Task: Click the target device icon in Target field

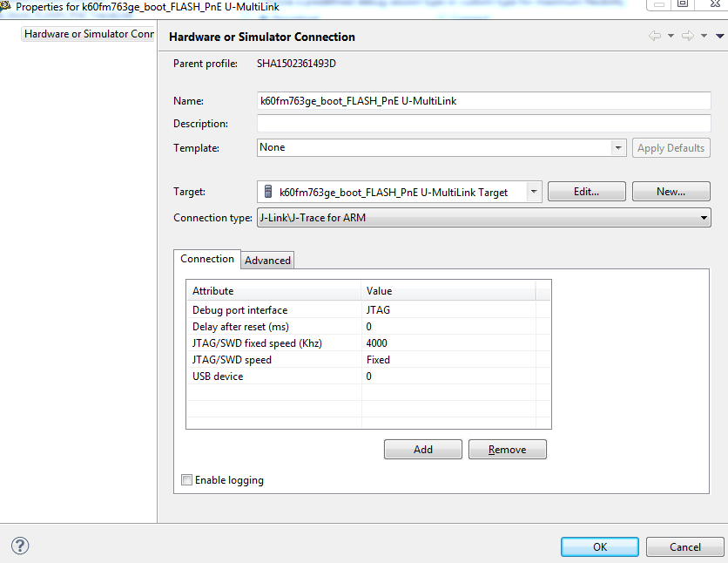Action: pyautogui.click(x=268, y=192)
